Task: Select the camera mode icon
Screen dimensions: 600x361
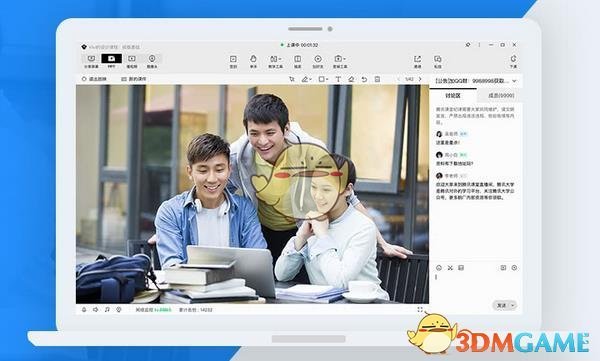Action: (152, 59)
